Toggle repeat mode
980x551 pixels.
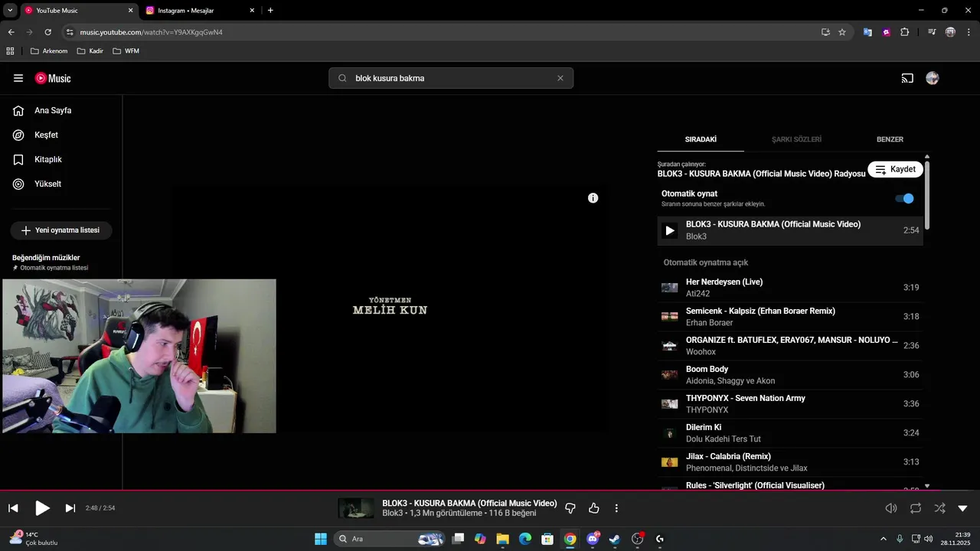(916, 508)
